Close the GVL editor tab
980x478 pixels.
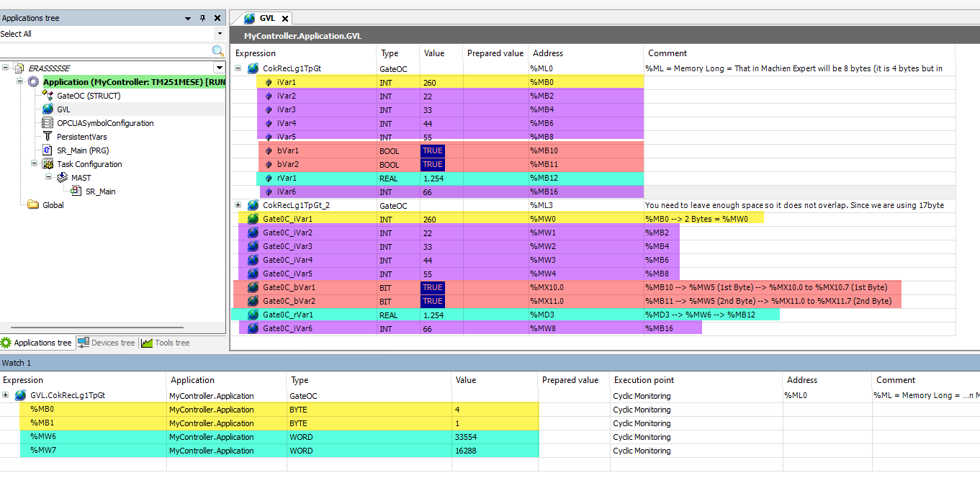pos(284,19)
